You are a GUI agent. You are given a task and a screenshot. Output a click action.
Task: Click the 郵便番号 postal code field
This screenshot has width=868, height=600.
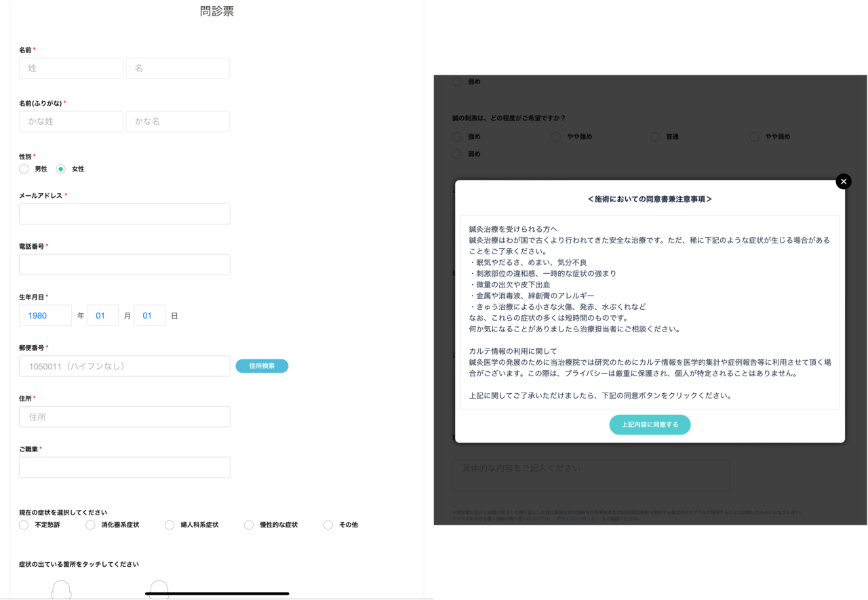coord(124,365)
